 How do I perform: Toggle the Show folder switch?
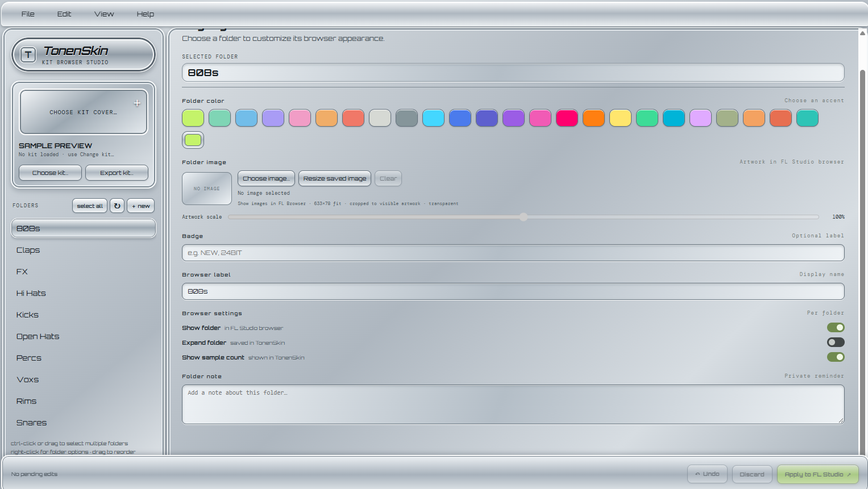pos(836,328)
